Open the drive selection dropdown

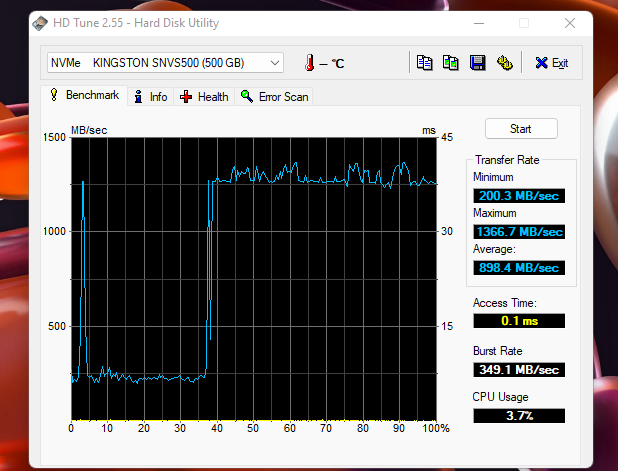click(165, 63)
